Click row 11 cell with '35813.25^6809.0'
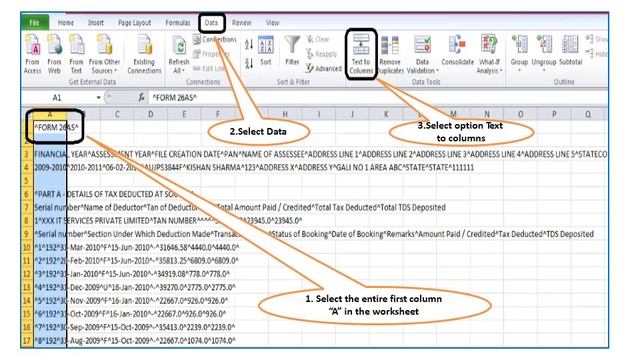The height and width of the screenshot is (360, 640). tap(50, 260)
